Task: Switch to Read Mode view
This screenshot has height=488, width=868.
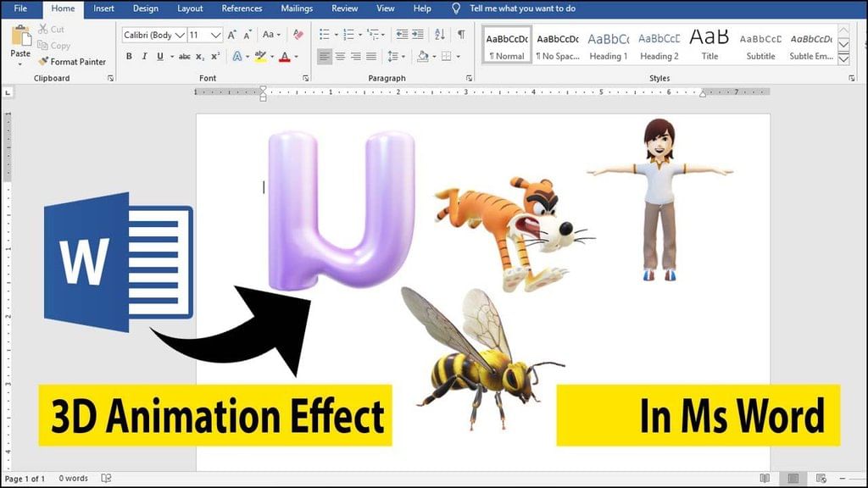Action: (x=765, y=478)
